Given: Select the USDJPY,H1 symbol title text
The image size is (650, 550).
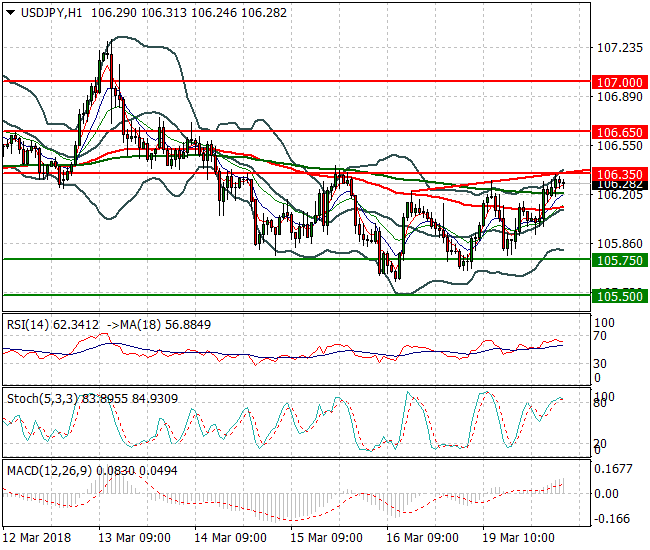Looking at the screenshot, I should (51, 13).
